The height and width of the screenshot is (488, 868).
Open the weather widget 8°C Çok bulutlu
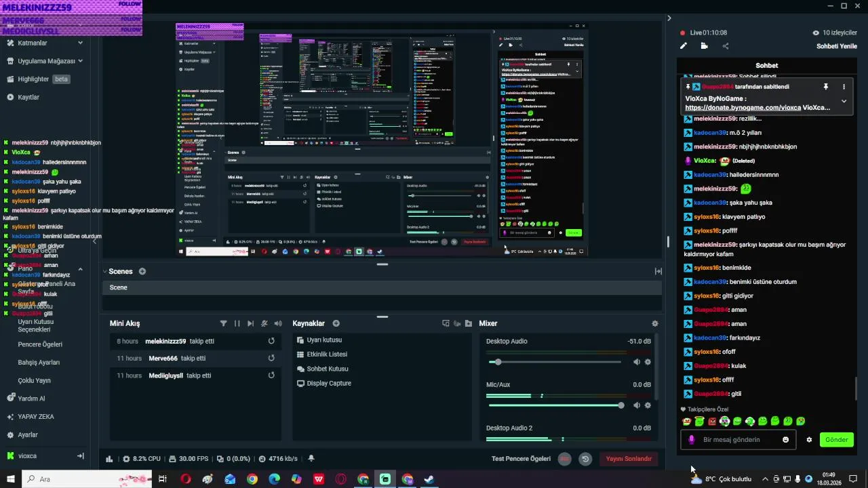pos(721,479)
